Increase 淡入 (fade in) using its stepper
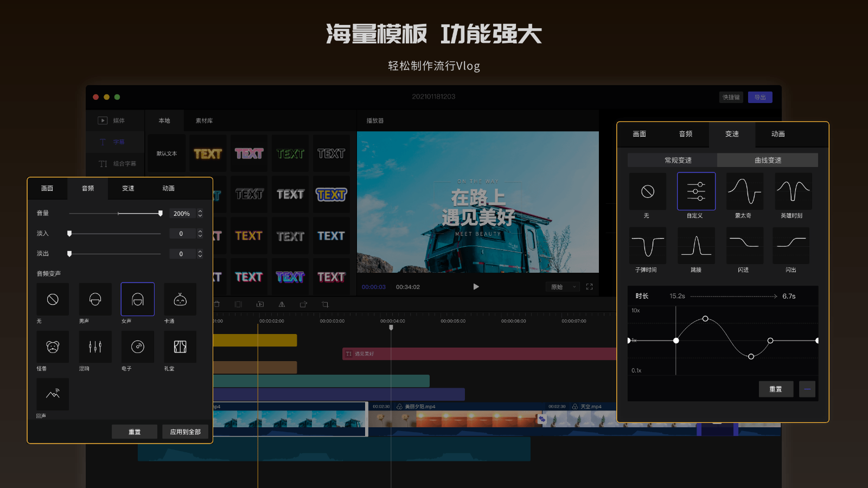 (x=200, y=231)
